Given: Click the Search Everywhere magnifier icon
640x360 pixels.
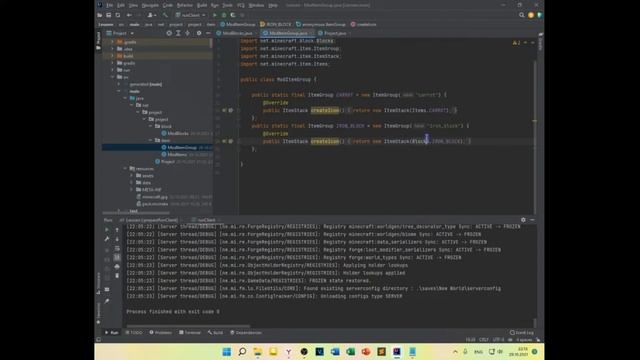Looking at the screenshot, I should tap(522, 15).
